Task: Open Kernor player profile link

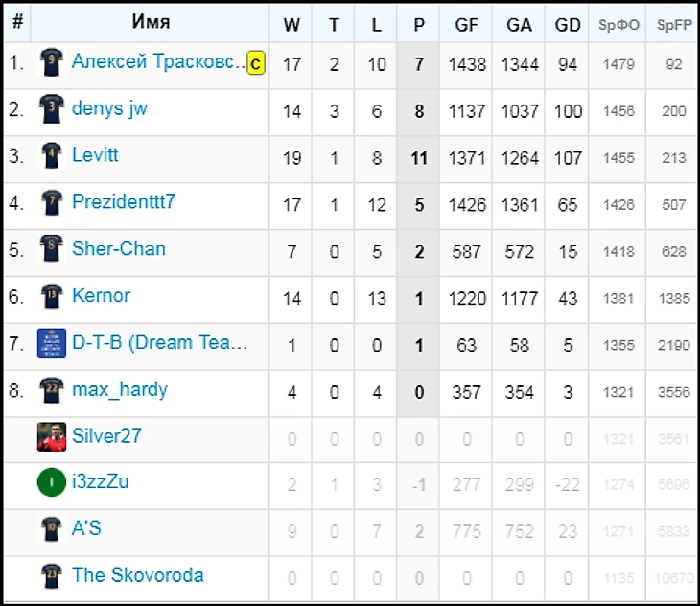Action: (101, 295)
